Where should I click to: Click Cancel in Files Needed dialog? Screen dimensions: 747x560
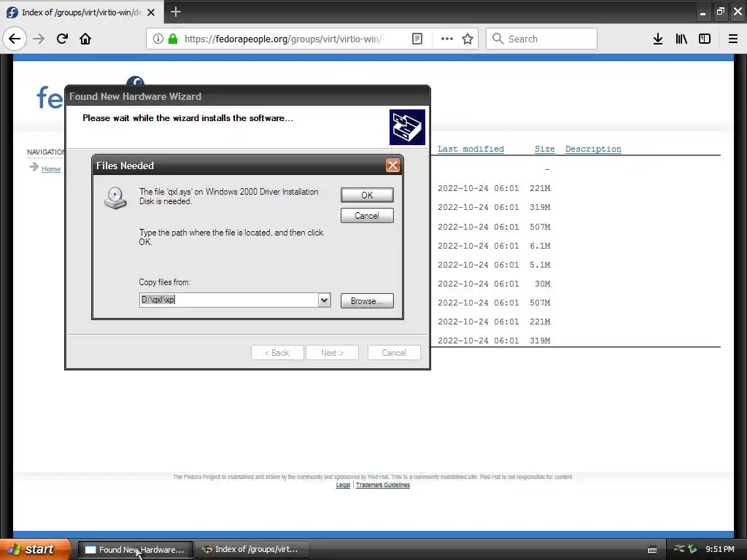tap(367, 215)
